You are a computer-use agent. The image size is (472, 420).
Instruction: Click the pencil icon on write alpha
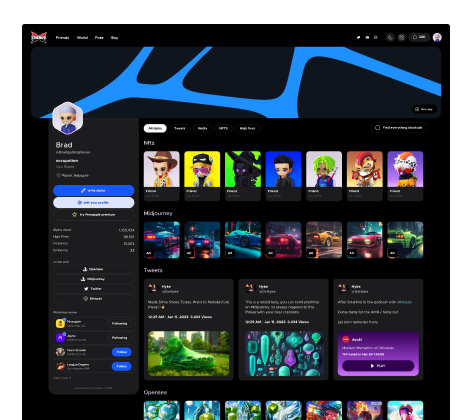click(83, 190)
